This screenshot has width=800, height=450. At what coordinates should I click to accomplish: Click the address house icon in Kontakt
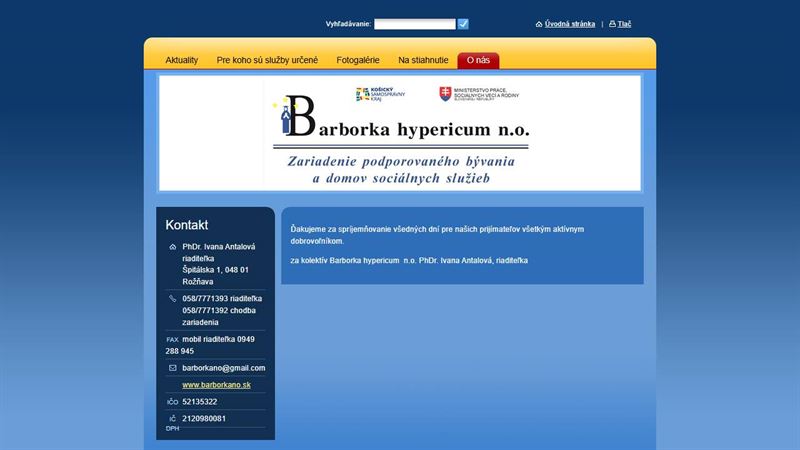(x=172, y=247)
